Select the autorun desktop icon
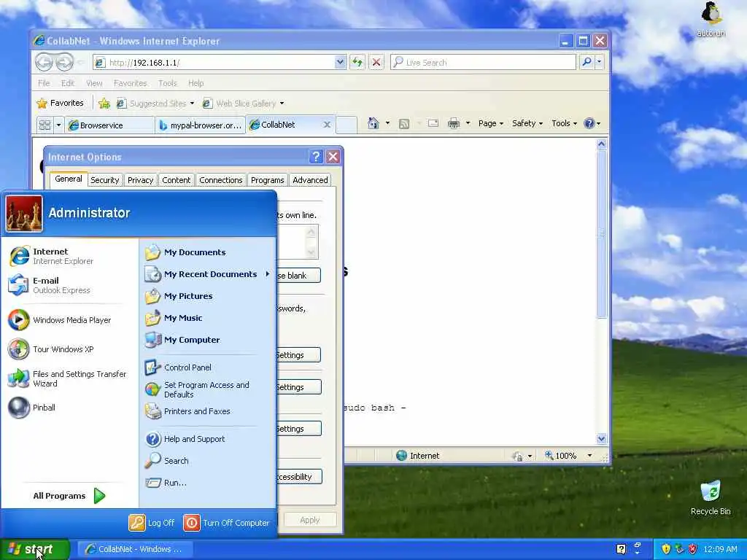 [711, 19]
